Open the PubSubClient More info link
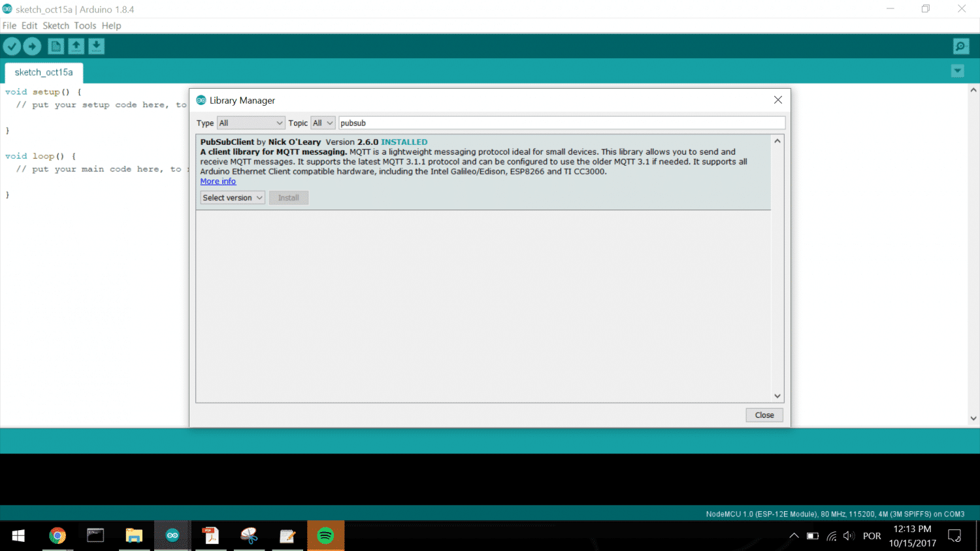This screenshot has width=980, height=551. [x=218, y=181]
